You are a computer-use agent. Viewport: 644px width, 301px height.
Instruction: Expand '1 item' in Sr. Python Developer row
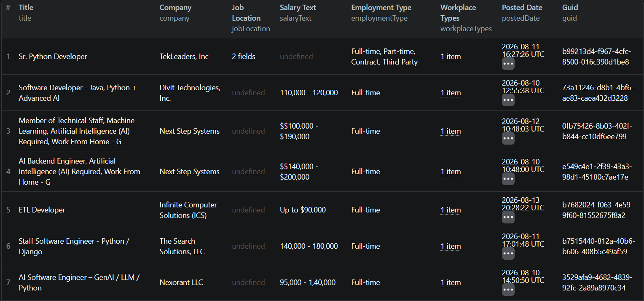451,56
